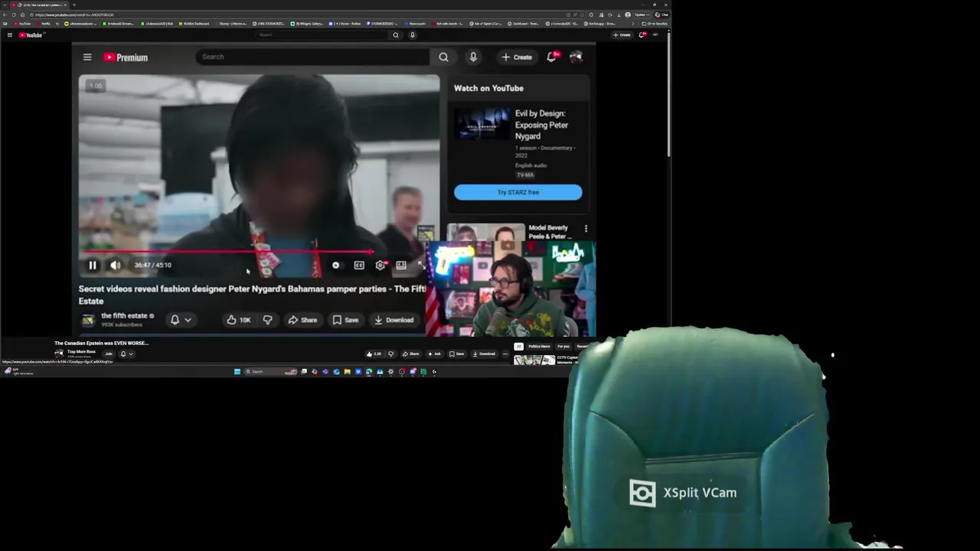The width and height of the screenshot is (980, 551).
Task: Open notifications bell on outer YouTube header
Action: 642,34
